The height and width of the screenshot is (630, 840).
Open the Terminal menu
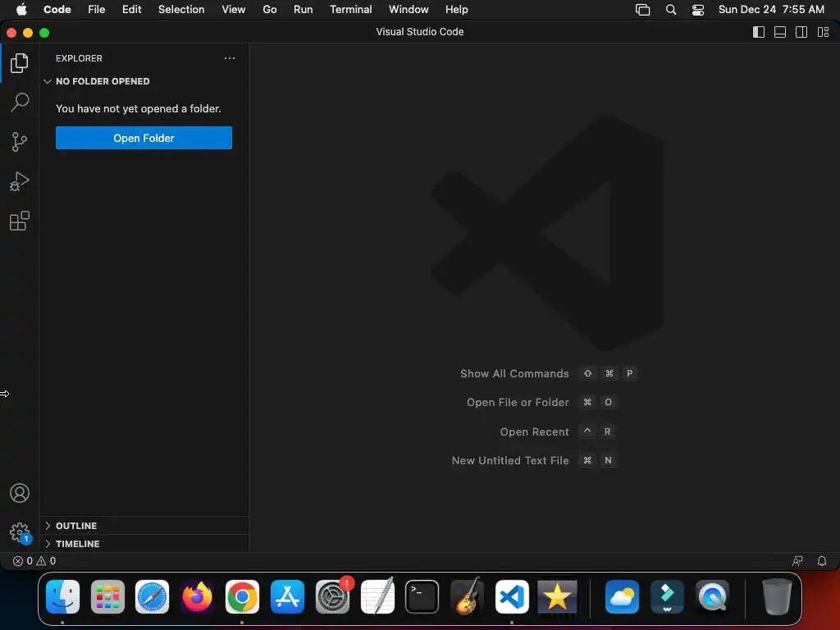coord(350,10)
